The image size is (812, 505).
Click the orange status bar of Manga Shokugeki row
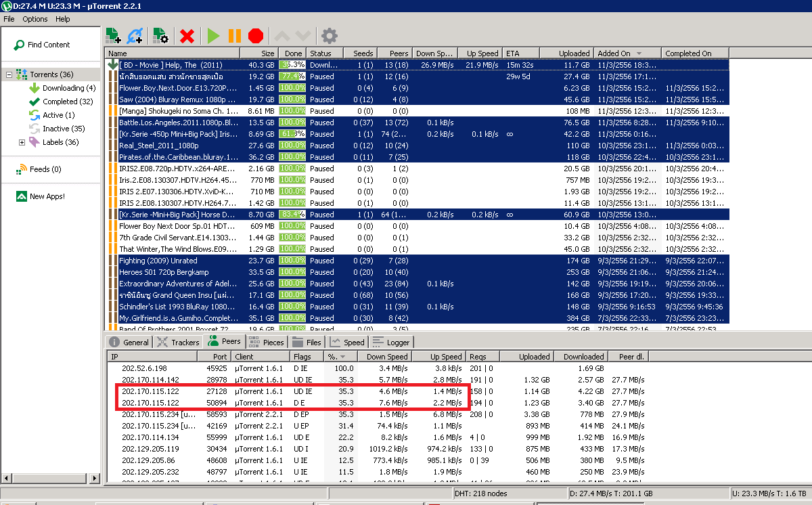113,111
